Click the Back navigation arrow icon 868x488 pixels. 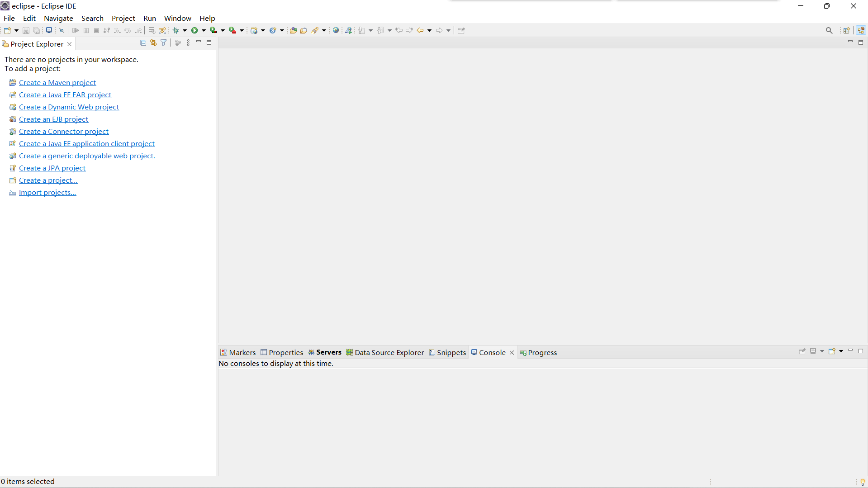tap(420, 30)
